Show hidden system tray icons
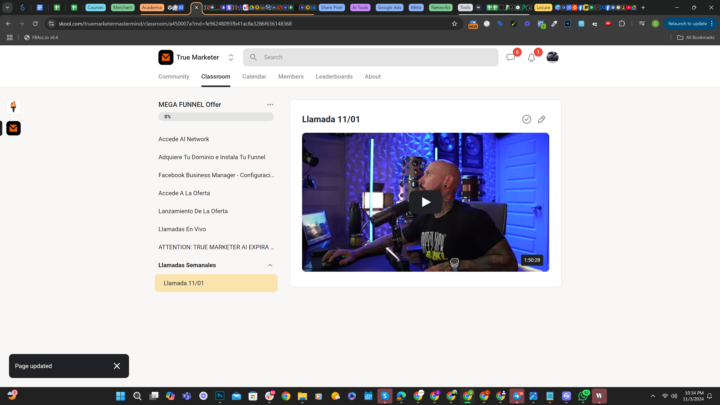 pos(652,396)
